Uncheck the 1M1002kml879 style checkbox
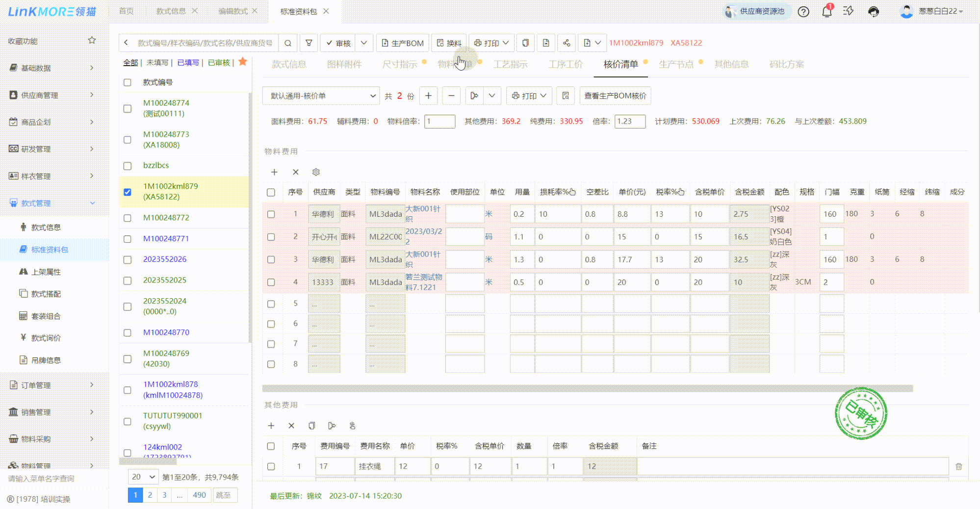Screen dimensions: 980x509 pyautogui.click(x=128, y=192)
